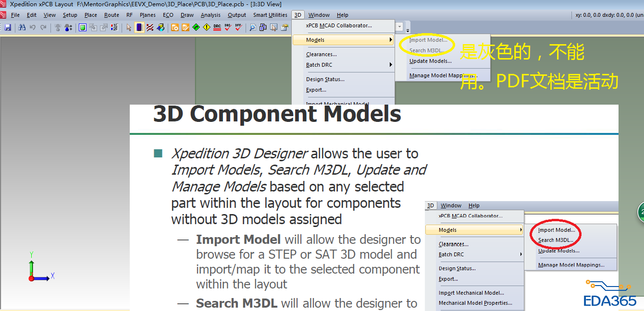Click the Save icon in the toolbar

(8, 27)
